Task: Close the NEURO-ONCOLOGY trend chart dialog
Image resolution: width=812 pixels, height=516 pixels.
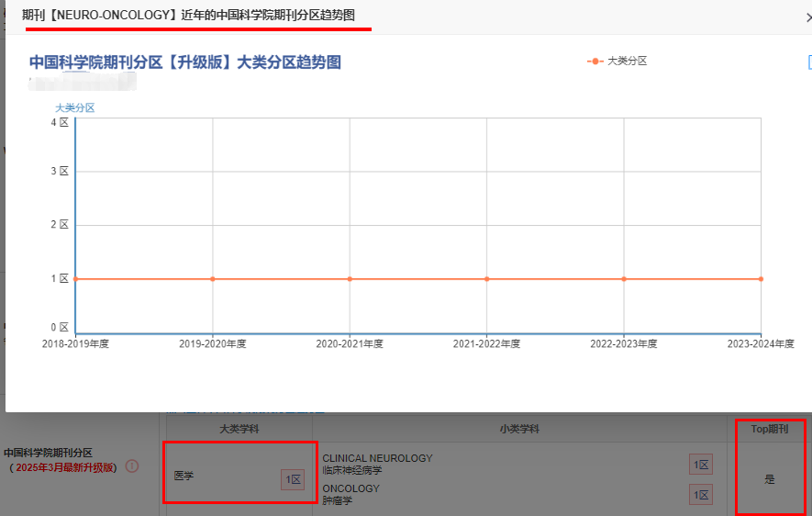Action: (x=806, y=17)
